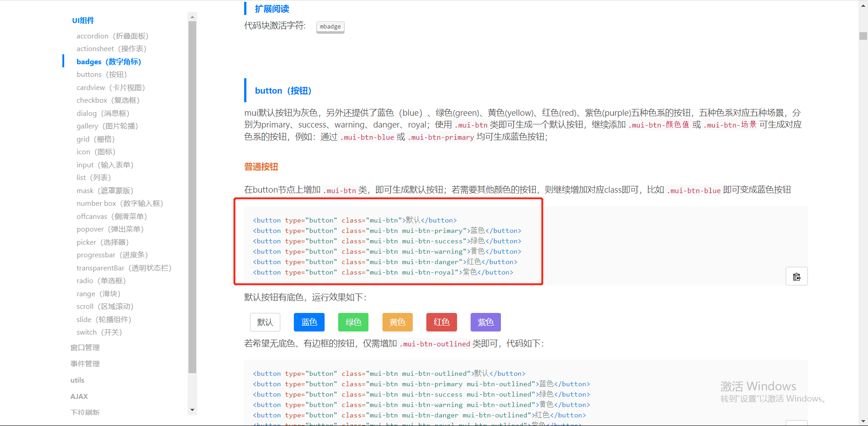Select badges（数字角标）in the sidebar

[108, 62]
